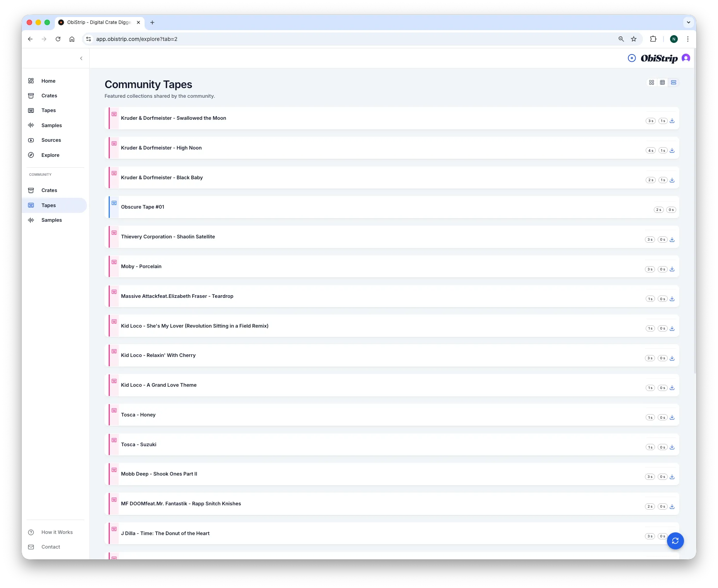Click the ObiStrip record logo icon
The height and width of the screenshot is (588, 718).
(x=631, y=58)
